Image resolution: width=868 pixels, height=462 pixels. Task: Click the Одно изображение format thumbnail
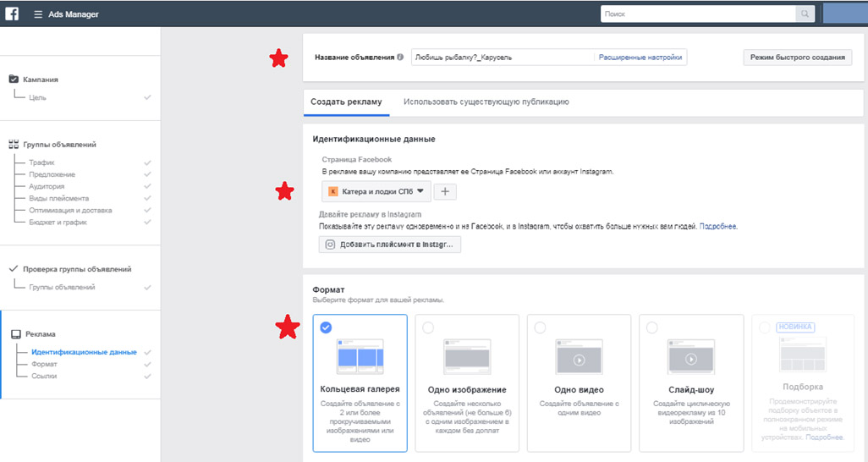click(x=467, y=356)
